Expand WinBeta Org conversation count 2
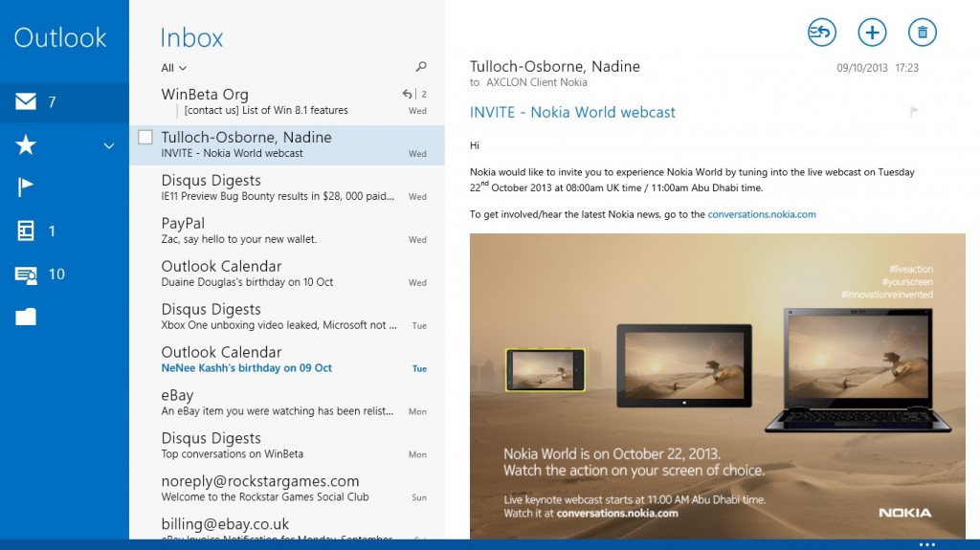Screen dimensions: 980x550 coord(424,94)
